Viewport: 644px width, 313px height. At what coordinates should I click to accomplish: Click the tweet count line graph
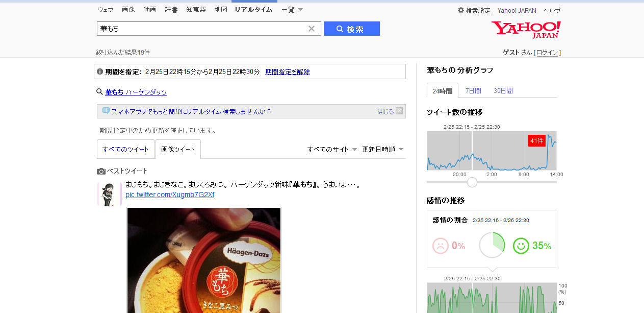pos(492,151)
